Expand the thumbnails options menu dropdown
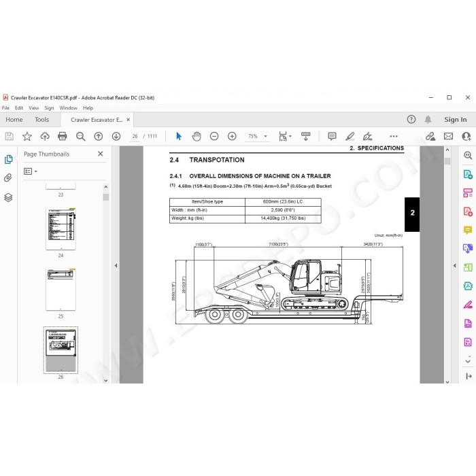 [x=36, y=171]
